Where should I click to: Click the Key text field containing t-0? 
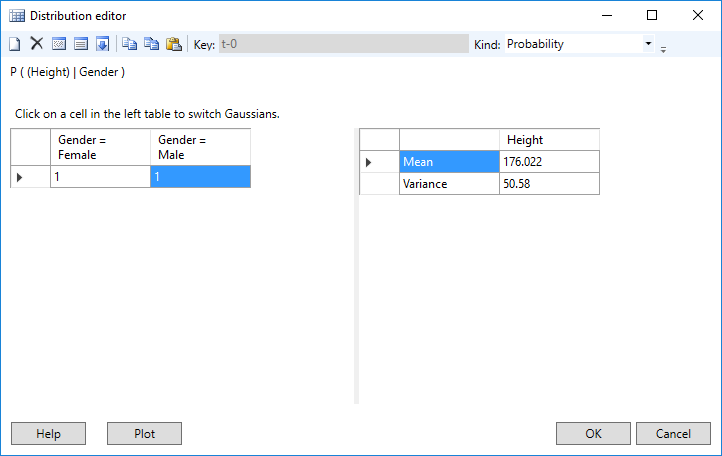pos(342,44)
